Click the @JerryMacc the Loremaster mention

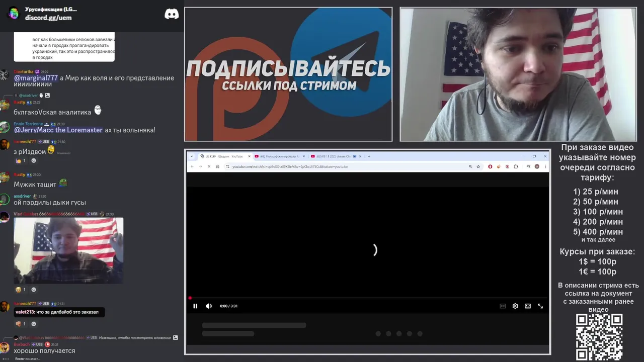tap(58, 130)
